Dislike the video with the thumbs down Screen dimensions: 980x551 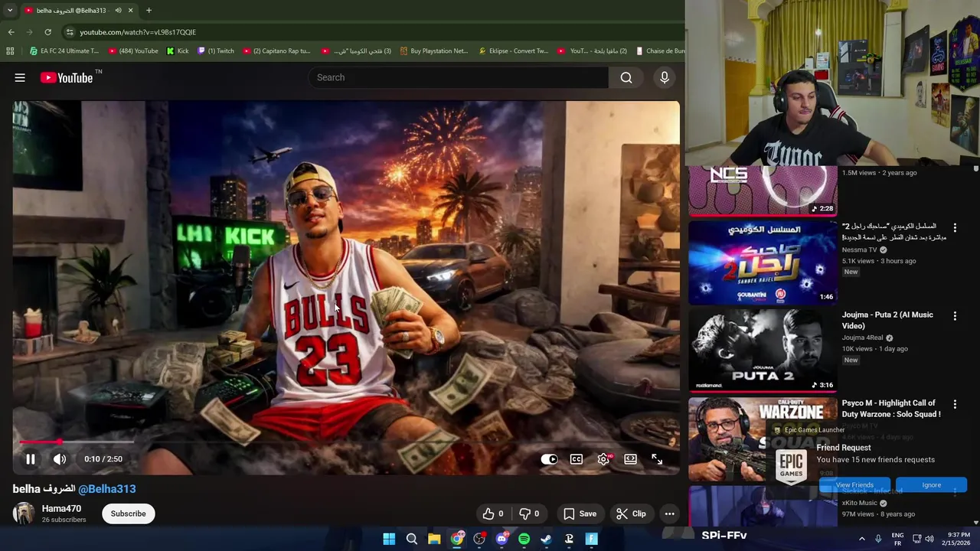coord(529,514)
